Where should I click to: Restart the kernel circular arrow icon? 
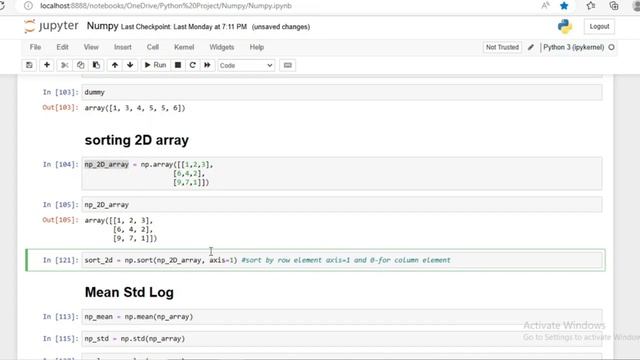(193, 65)
